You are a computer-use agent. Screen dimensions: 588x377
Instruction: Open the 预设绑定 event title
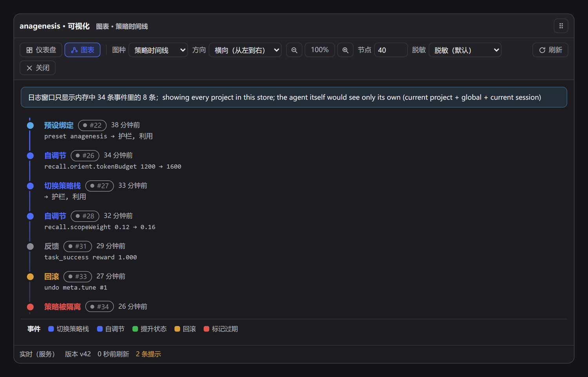pos(59,125)
